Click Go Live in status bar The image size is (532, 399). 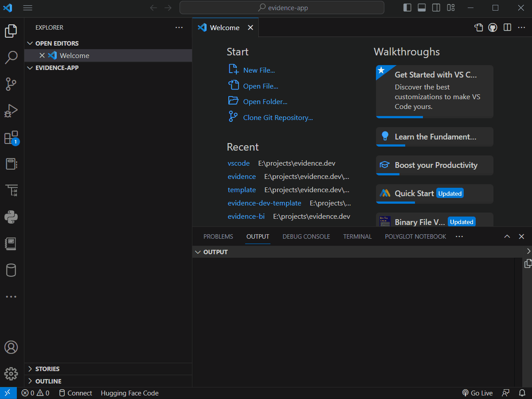477,393
